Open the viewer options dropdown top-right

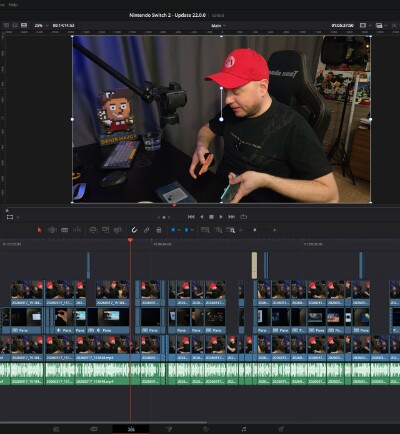tap(386, 26)
